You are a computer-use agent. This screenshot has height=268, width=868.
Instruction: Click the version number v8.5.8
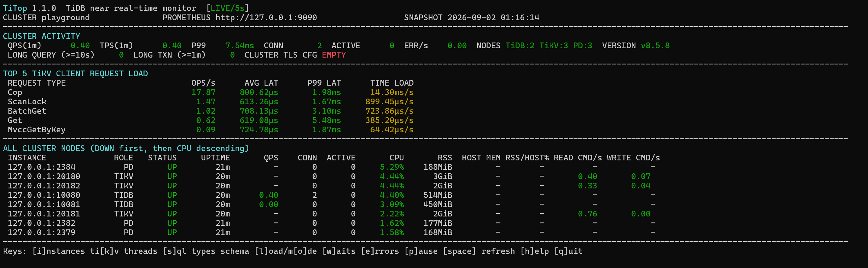coord(655,46)
